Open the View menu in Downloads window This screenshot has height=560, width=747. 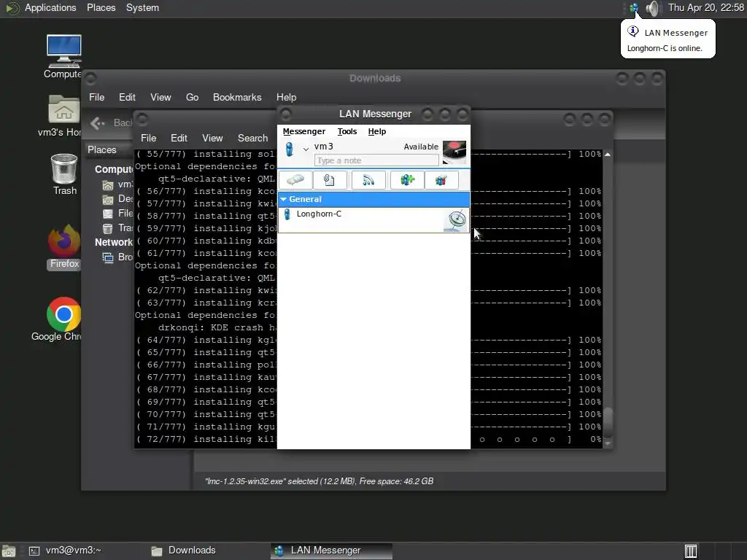point(160,97)
